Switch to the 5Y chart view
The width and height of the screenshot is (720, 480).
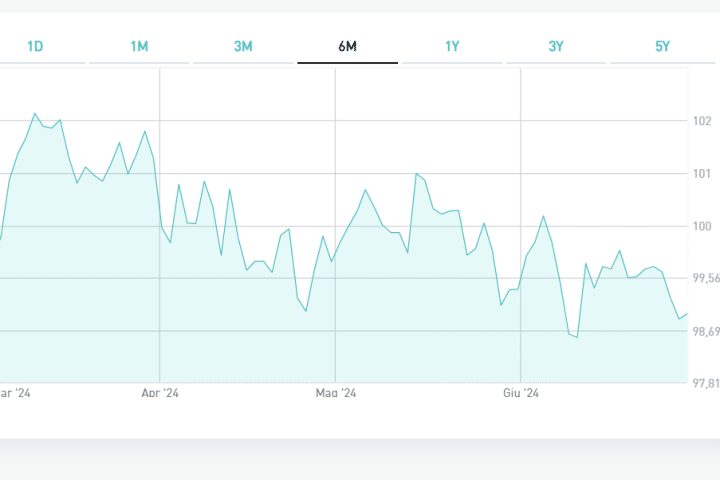pyautogui.click(x=662, y=46)
